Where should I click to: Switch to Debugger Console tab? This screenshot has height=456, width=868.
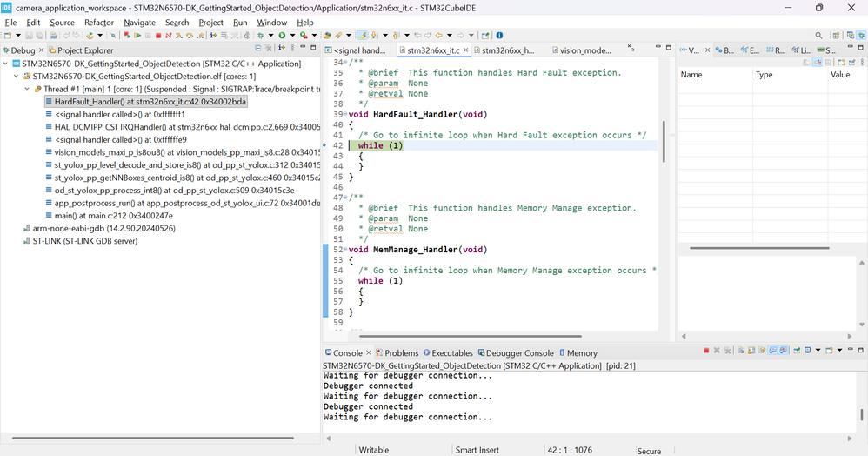(x=516, y=353)
